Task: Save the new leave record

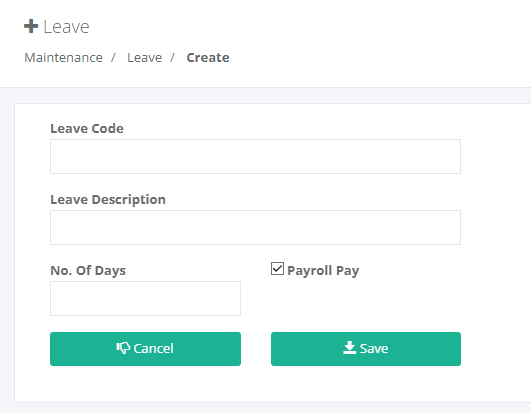Action: [366, 349]
